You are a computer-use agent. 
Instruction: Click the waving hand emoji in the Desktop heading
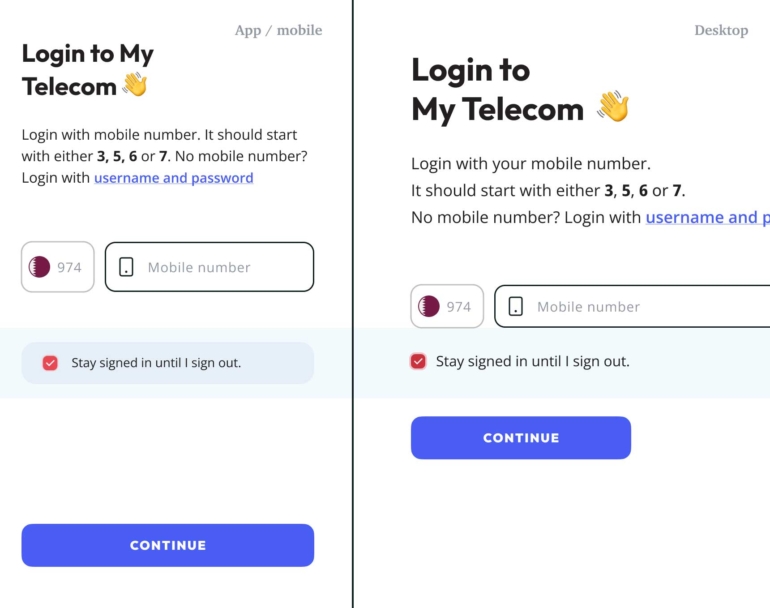(612, 107)
